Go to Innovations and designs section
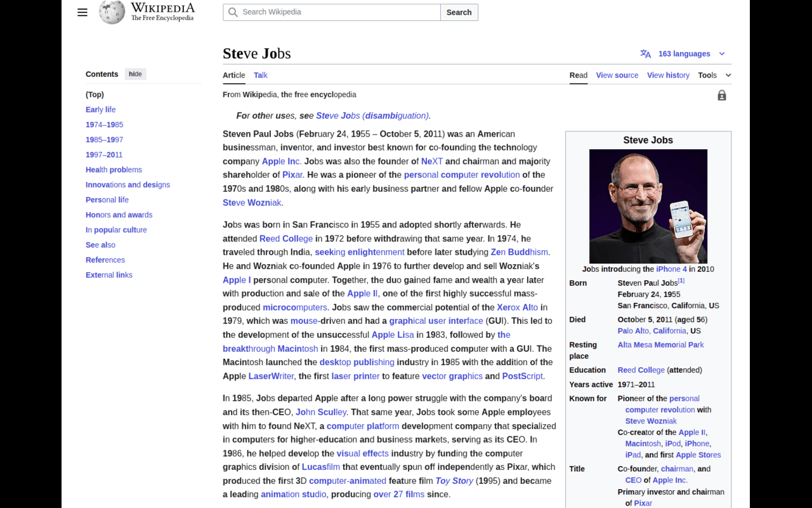The width and height of the screenshot is (812, 508). point(128,185)
